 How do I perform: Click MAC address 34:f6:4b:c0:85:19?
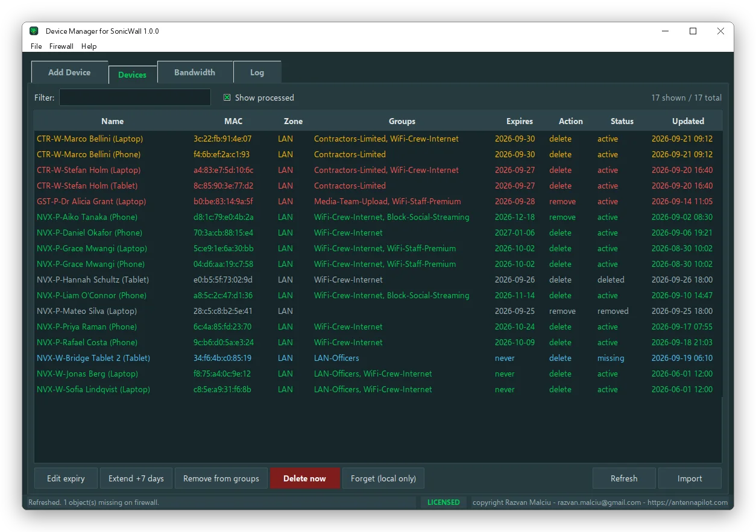[222, 358]
